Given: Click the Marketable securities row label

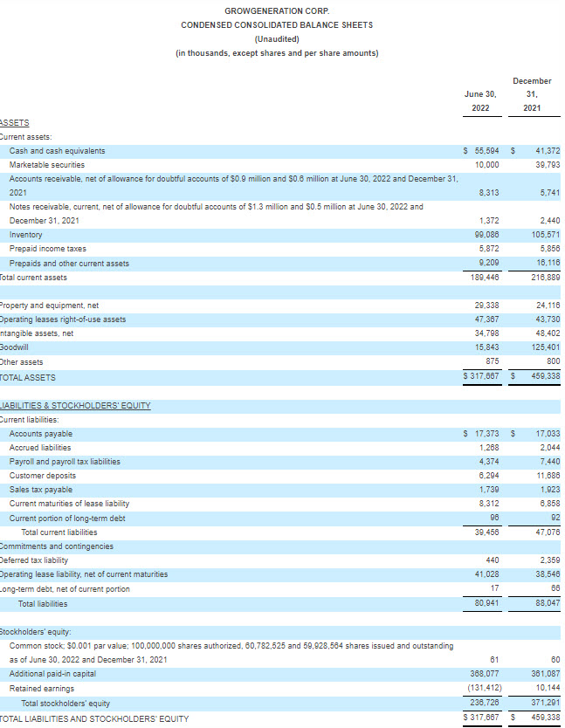Looking at the screenshot, I should click(47, 164).
